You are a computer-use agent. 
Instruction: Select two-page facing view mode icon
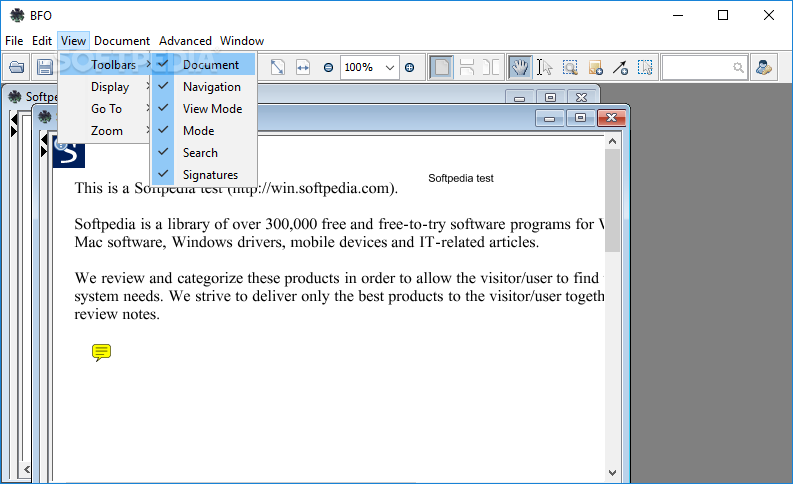[491, 67]
